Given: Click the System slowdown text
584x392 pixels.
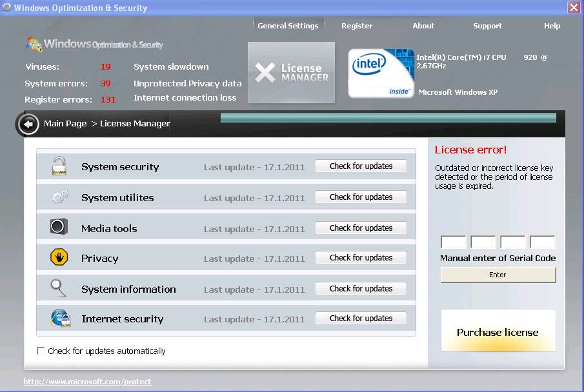Looking at the screenshot, I should pyautogui.click(x=171, y=66).
